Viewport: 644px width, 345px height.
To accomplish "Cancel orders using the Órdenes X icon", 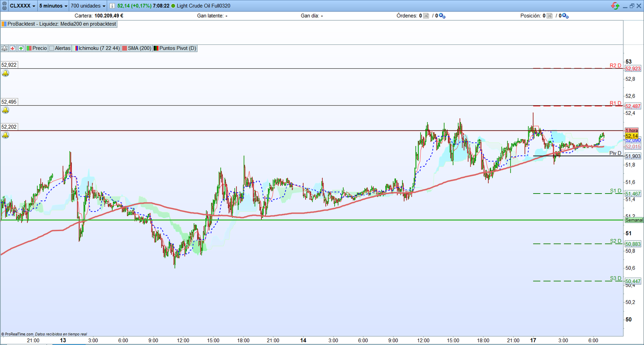I will tap(426, 16).
